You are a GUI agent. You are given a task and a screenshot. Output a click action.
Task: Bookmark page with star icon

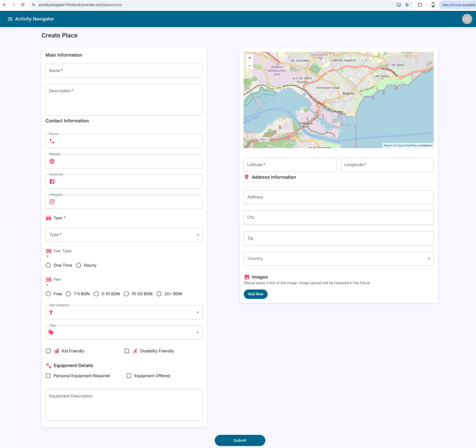407,5
